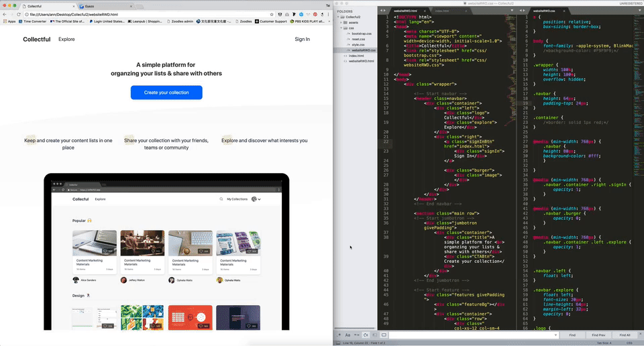Open the CSS syntax selector in status bar
The height and width of the screenshot is (346, 644).
pos(629,343)
